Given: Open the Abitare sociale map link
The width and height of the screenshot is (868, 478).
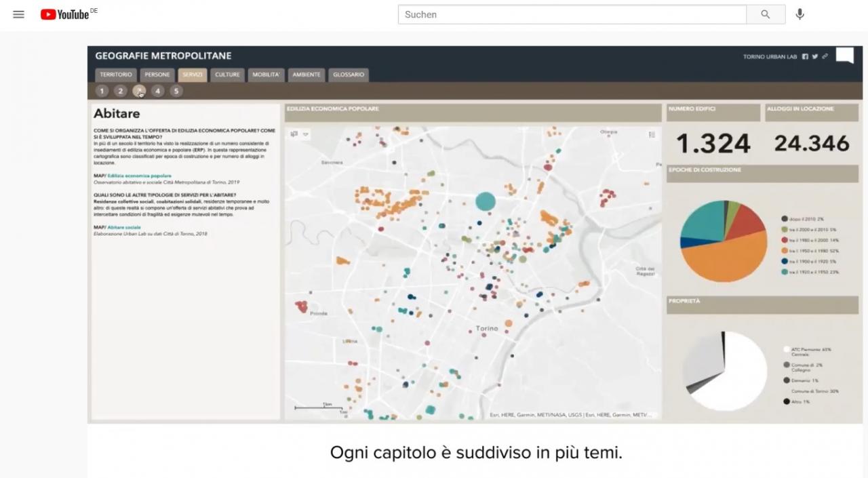Looking at the screenshot, I should (124, 227).
